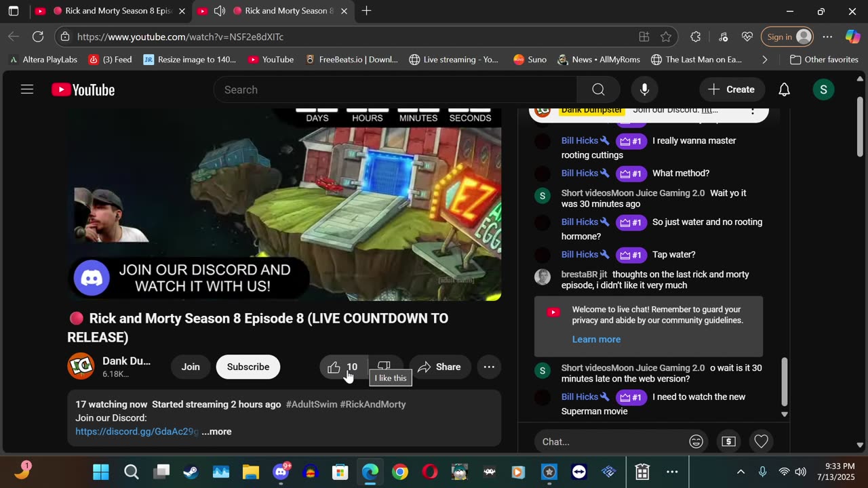Viewport: 868px width, 488px height.
Task: Open Google Chrome from taskbar
Action: coord(400,472)
